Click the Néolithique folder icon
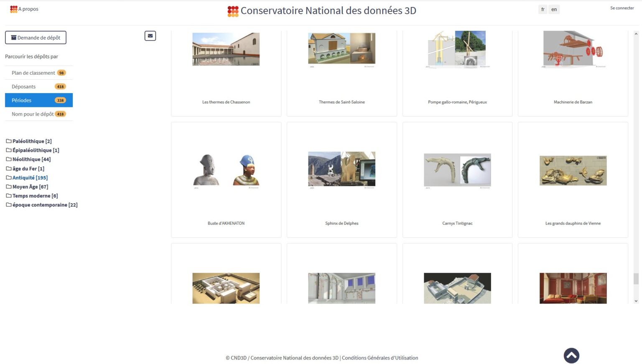642x364 pixels. coord(8,159)
